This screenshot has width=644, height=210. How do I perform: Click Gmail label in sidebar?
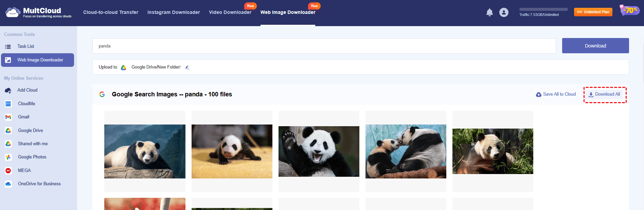pyautogui.click(x=24, y=117)
